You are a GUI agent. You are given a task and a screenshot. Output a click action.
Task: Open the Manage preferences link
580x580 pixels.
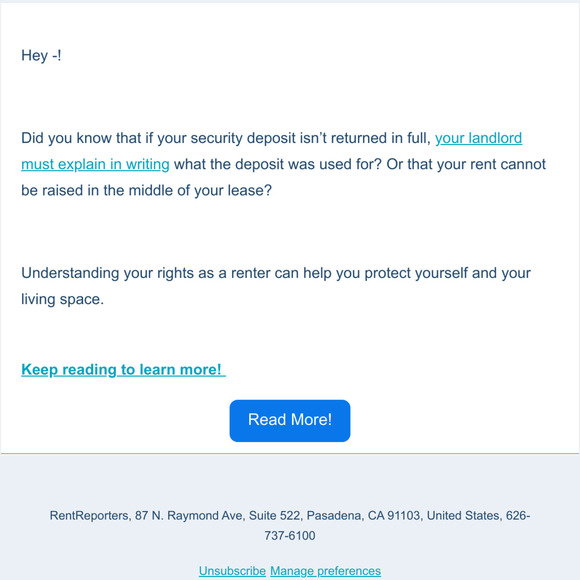[325, 571]
